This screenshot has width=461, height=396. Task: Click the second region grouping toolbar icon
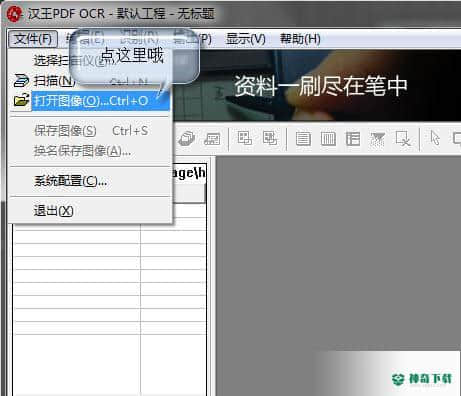[270, 138]
